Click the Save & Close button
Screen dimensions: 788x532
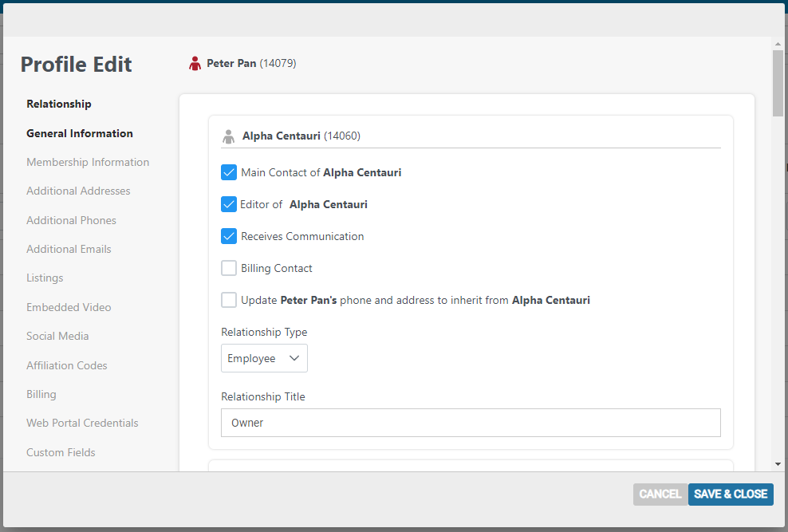(731, 495)
